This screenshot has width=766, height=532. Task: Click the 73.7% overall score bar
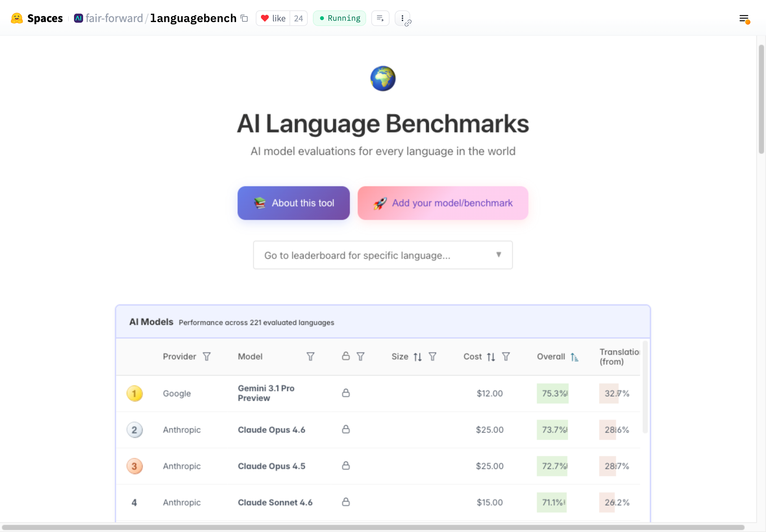click(x=552, y=430)
